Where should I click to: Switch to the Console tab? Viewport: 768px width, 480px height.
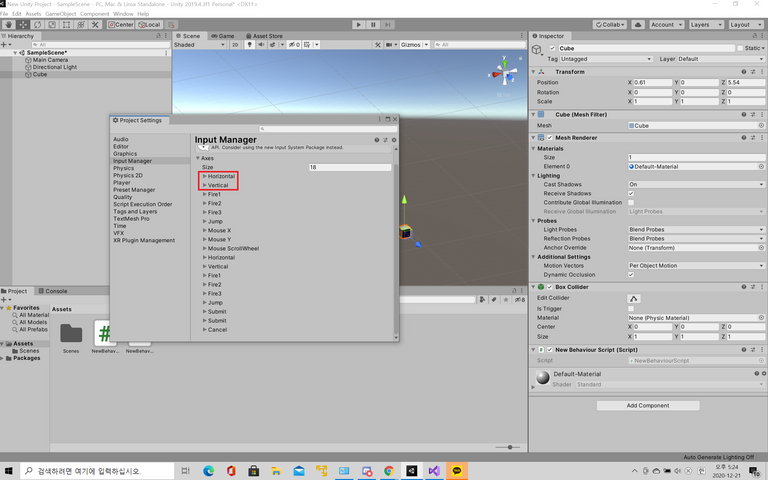click(x=53, y=291)
